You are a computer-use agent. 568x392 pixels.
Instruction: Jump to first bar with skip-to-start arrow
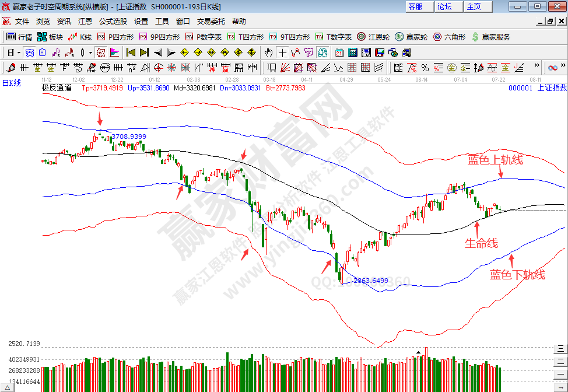(131, 52)
